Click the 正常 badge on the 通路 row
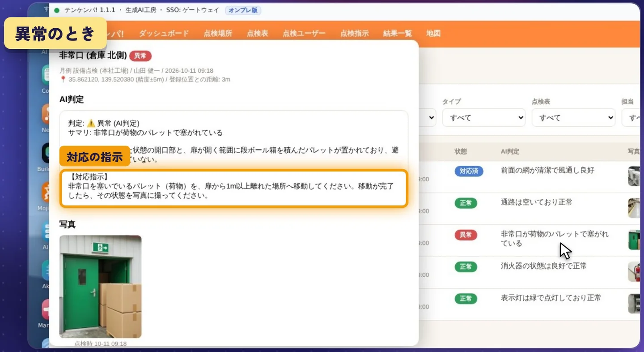644x352 pixels. click(466, 203)
